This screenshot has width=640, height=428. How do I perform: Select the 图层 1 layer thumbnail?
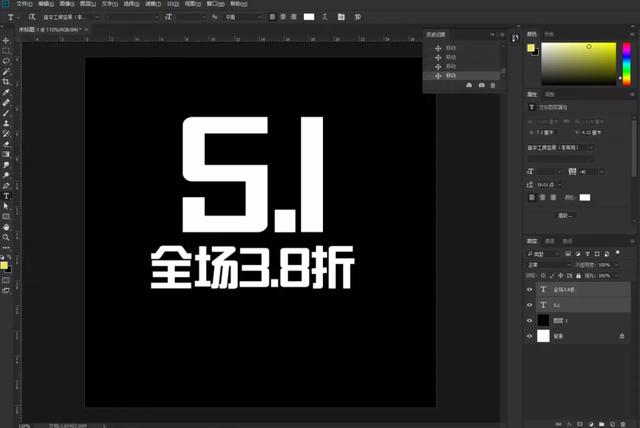[544, 320]
